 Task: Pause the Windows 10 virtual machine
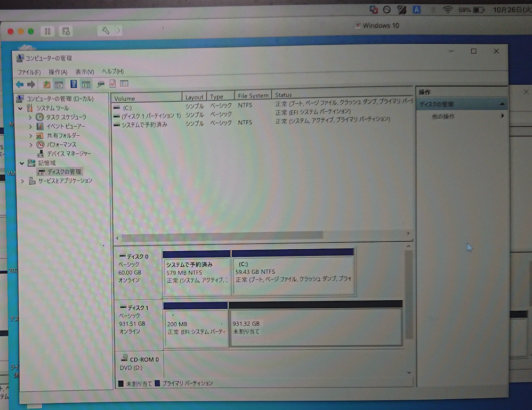click(47, 31)
